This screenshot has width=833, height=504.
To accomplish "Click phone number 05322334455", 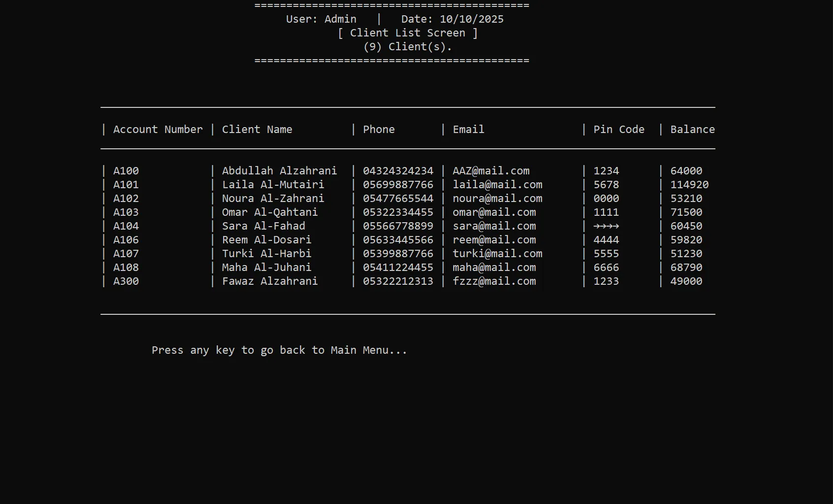I will click(398, 212).
